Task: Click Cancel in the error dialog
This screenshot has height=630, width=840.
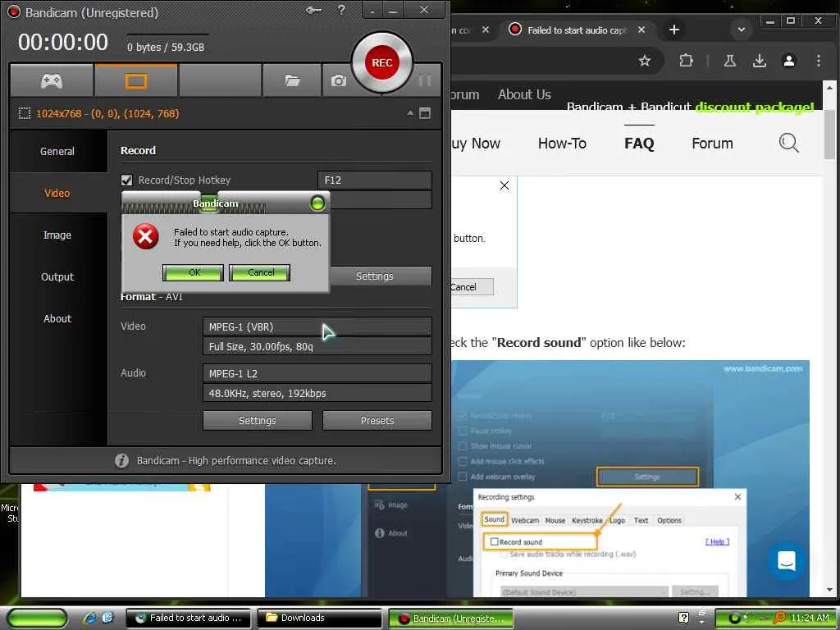Action: click(260, 272)
